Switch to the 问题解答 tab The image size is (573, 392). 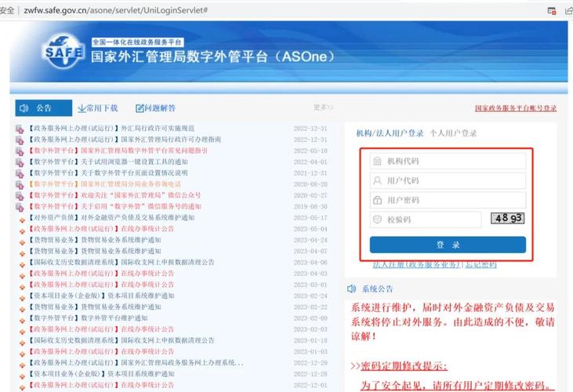tap(156, 108)
